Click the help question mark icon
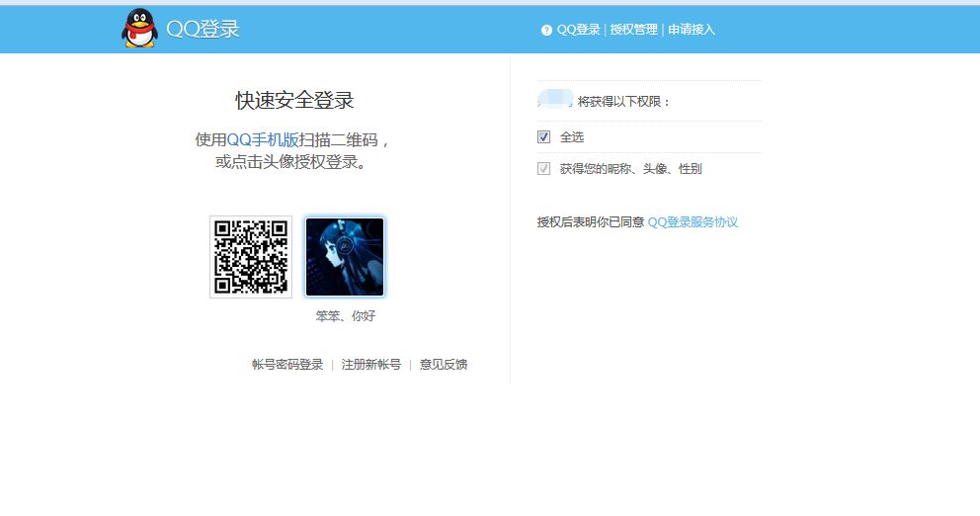Screen dimensions: 980x516 point(546,30)
